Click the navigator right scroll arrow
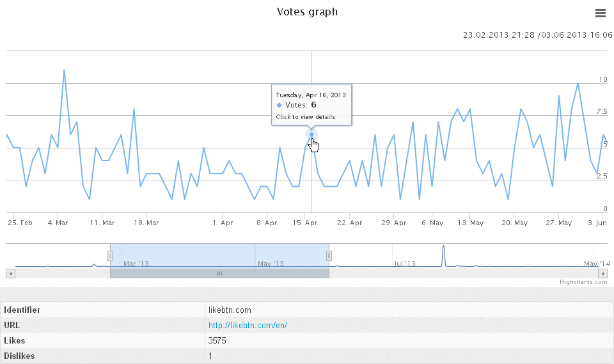The image size is (614, 364). pyautogui.click(x=603, y=274)
